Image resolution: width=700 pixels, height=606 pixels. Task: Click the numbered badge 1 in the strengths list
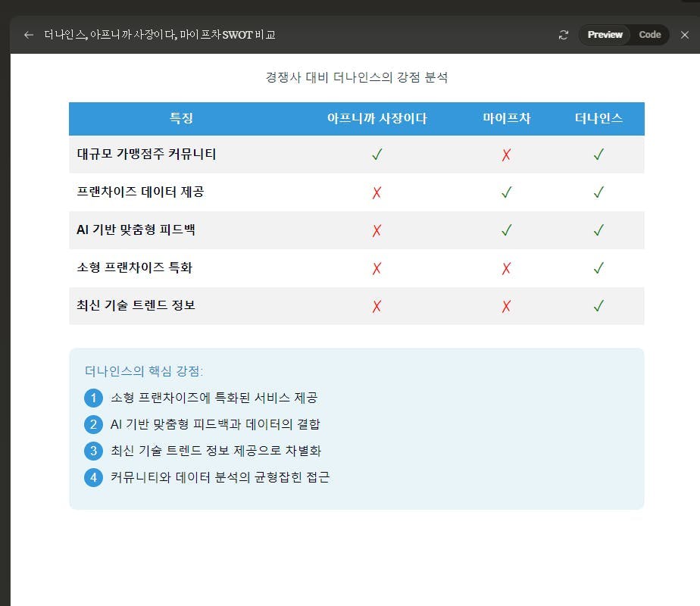coord(93,398)
